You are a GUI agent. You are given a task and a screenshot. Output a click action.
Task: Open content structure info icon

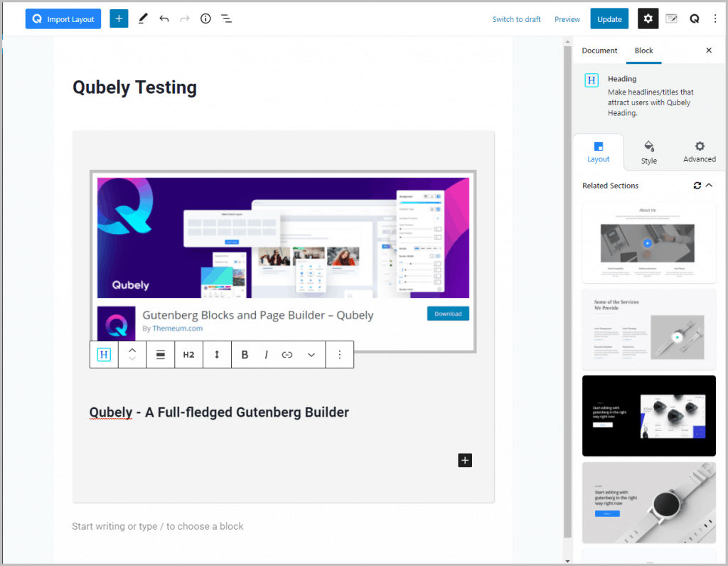point(205,18)
